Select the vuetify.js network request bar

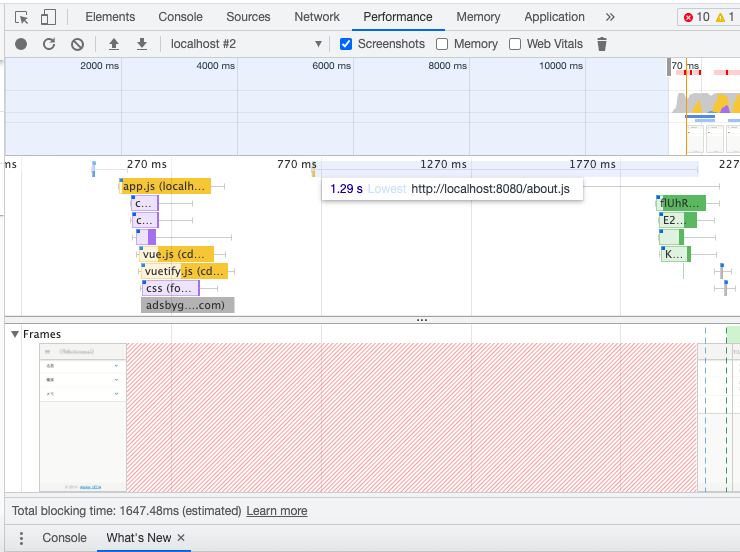tap(184, 271)
